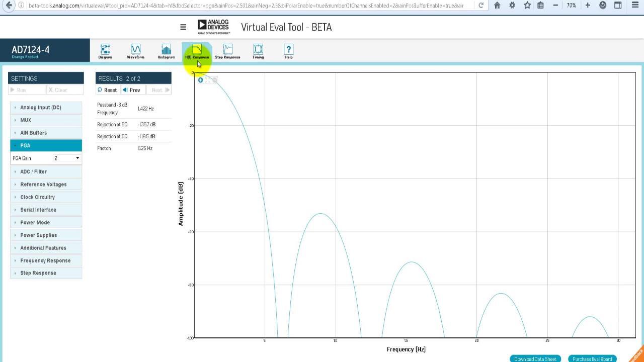The height and width of the screenshot is (362, 644).
Task: Click the Fnotch value 6.25 Hz
Action: 145,148
